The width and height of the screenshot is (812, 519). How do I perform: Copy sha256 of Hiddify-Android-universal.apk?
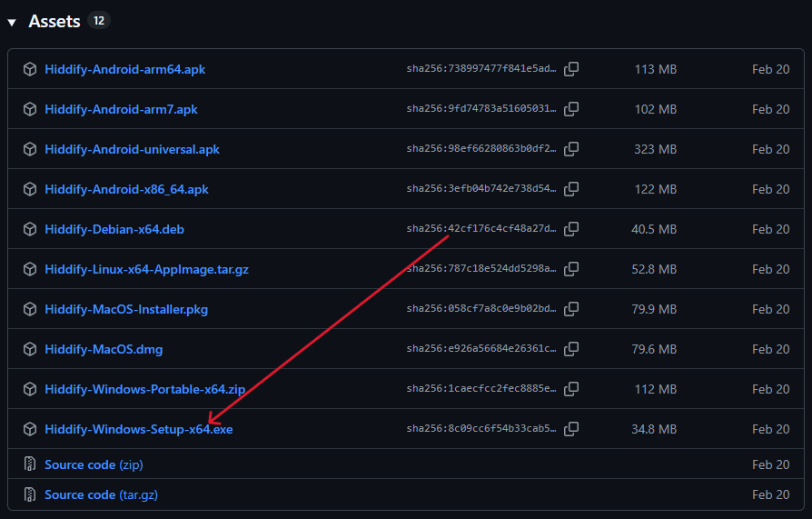coord(571,149)
